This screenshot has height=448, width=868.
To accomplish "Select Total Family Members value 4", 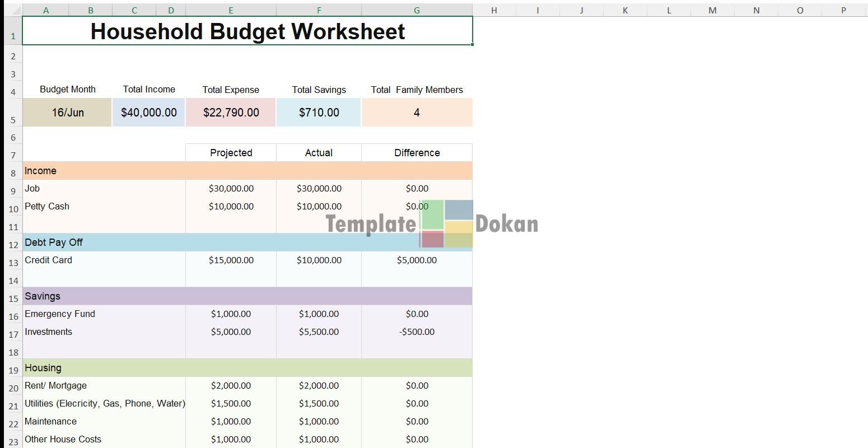I will pos(417,113).
